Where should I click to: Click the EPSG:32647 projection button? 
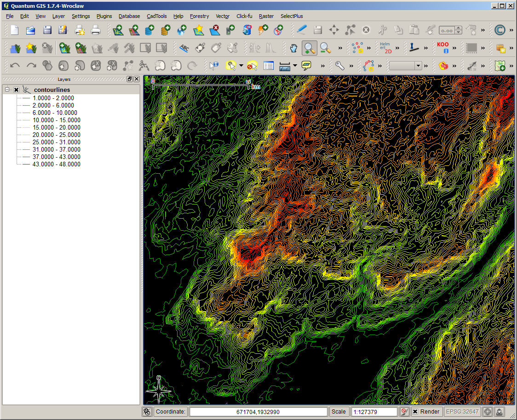[x=463, y=411]
